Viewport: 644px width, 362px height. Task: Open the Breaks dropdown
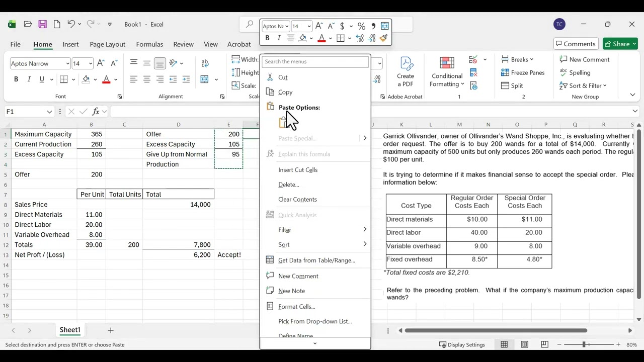517,59
